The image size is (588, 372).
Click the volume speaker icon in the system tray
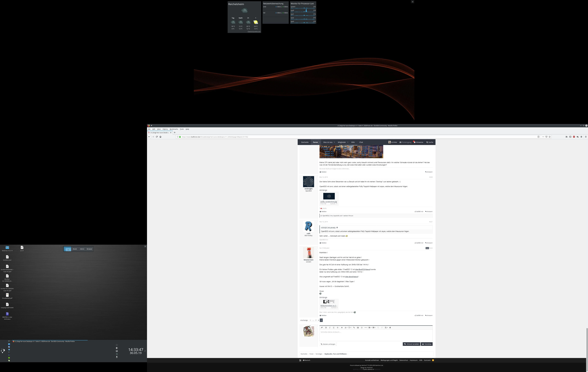coord(117,348)
